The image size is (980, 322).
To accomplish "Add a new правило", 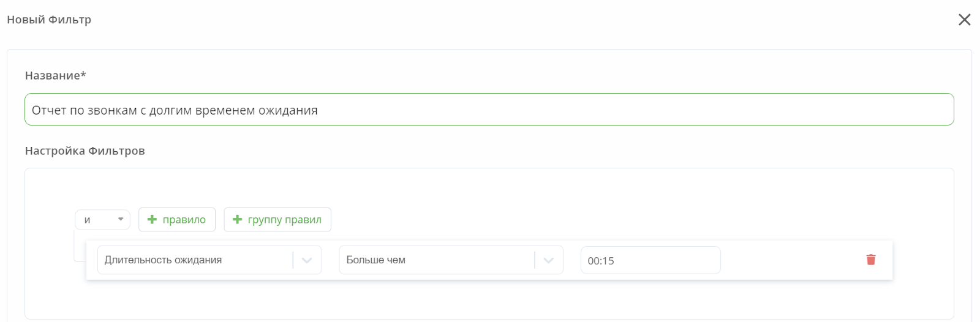I will coord(177,220).
